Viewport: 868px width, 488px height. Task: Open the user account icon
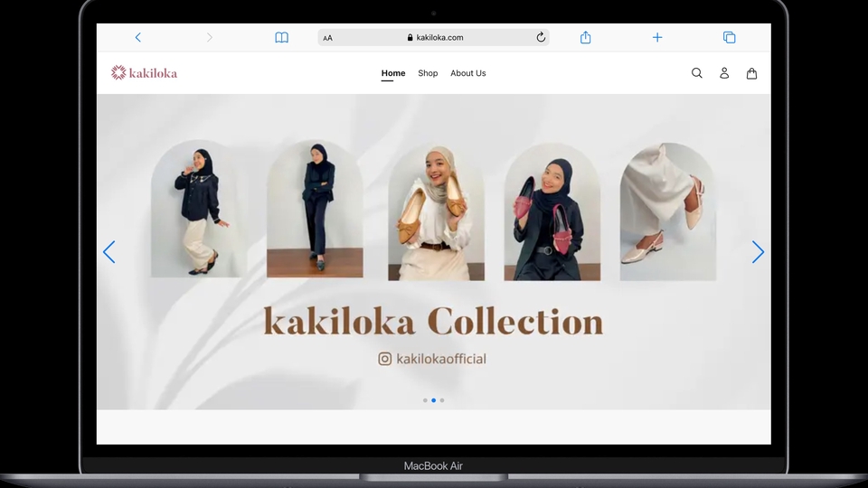(x=724, y=73)
